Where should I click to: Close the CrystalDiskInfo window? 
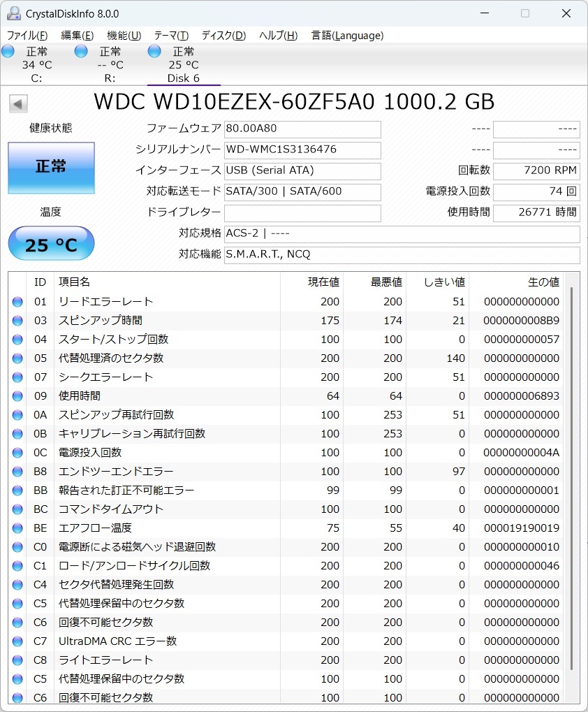coord(566,13)
